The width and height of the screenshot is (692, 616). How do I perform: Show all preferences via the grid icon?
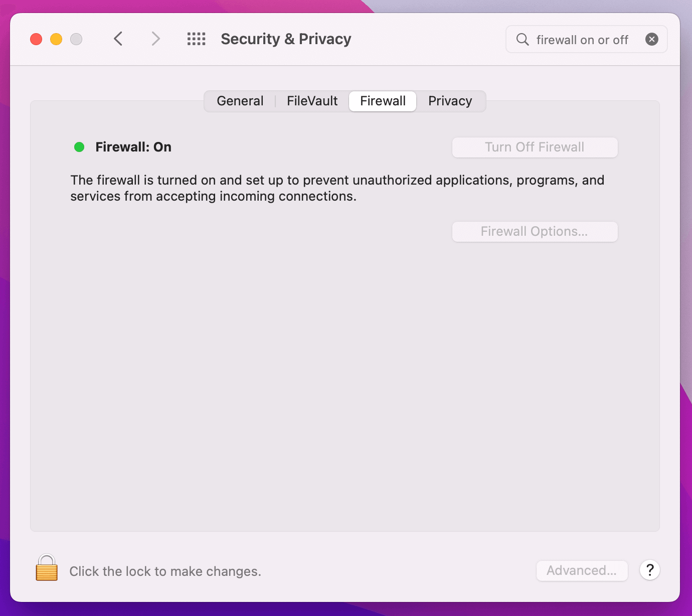click(x=196, y=39)
